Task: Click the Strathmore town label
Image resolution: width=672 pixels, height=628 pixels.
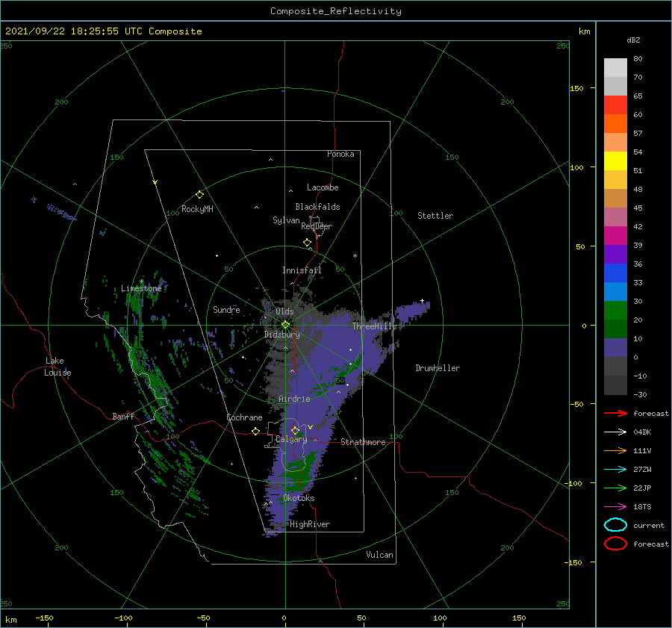Action: point(363,442)
